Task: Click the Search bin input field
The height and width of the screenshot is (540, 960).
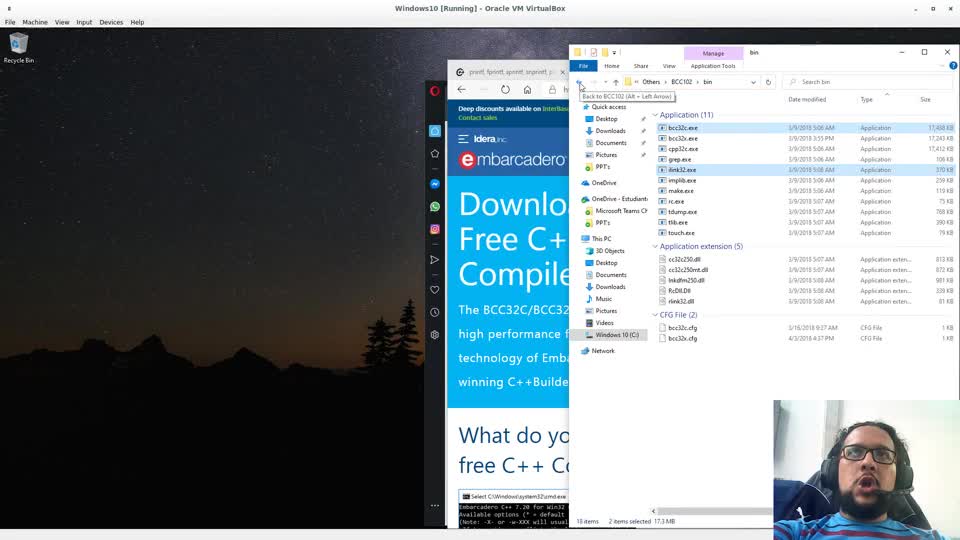Action: pos(869,82)
